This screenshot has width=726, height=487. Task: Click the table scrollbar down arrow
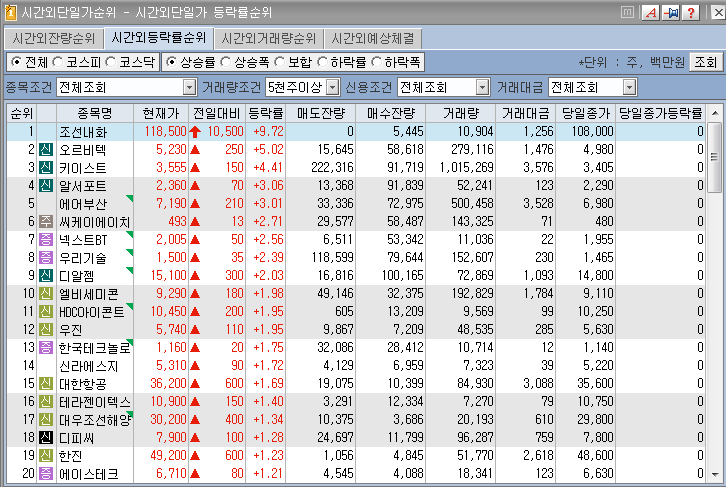point(715,474)
